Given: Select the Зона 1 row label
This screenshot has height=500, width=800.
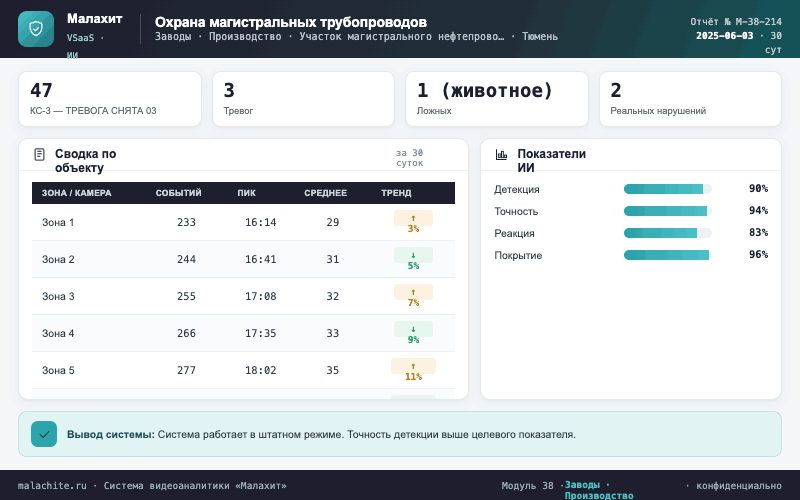Looking at the screenshot, I should [58, 222].
